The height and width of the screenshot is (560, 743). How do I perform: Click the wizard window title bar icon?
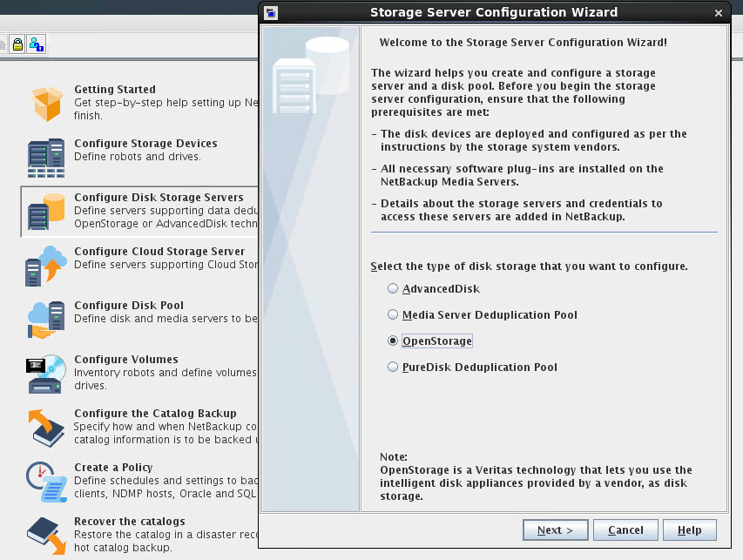[x=271, y=13]
